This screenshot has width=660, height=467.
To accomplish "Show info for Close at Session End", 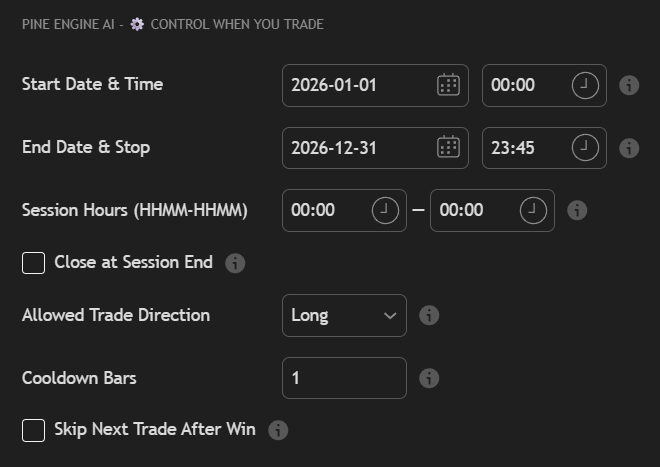I will point(235,263).
